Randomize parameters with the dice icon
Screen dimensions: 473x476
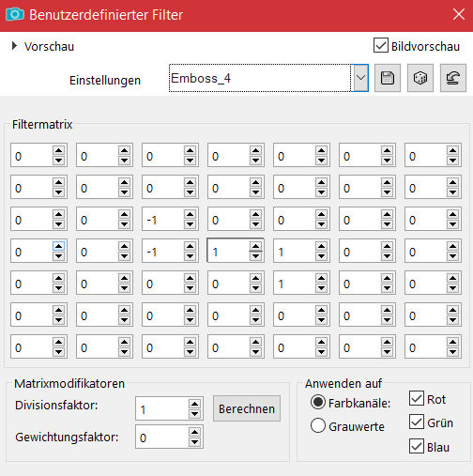tap(420, 78)
